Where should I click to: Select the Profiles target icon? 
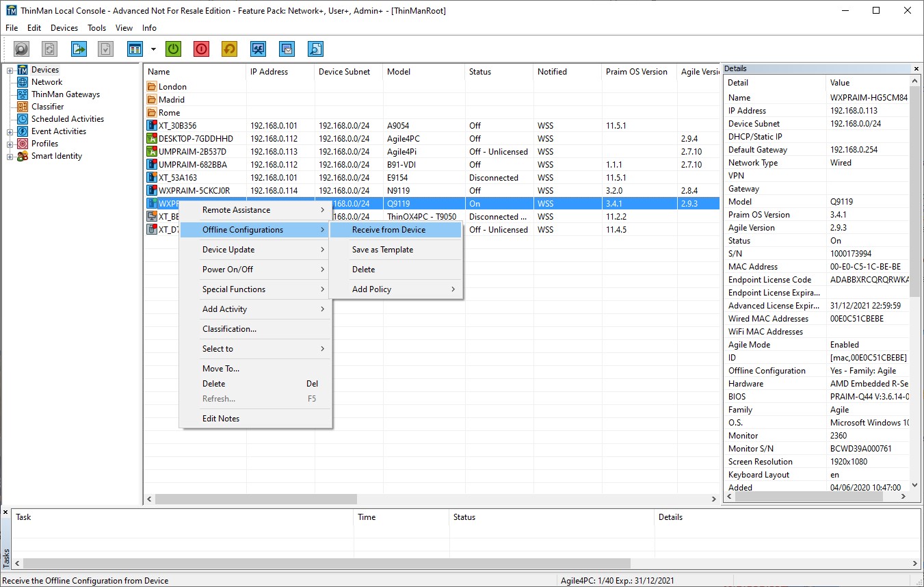click(x=23, y=144)
